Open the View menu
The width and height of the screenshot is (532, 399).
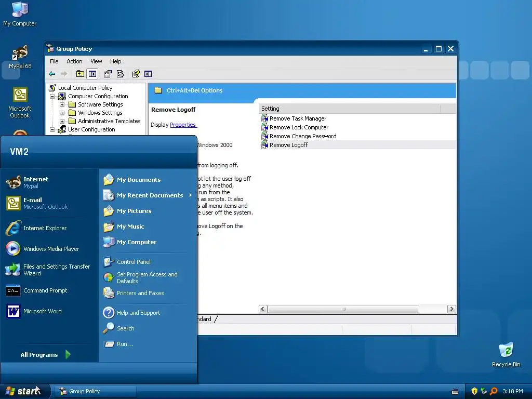pos(96,61)
